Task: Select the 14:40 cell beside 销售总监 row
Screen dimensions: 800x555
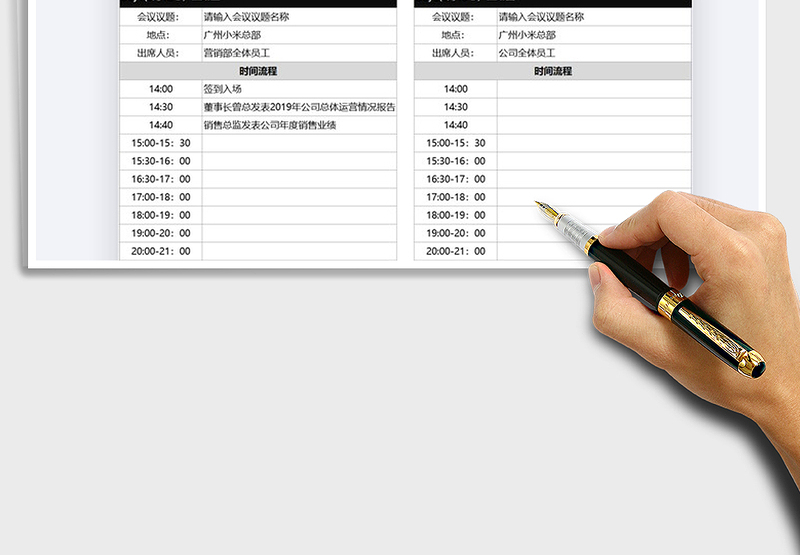Action: (x=161, y=125)
